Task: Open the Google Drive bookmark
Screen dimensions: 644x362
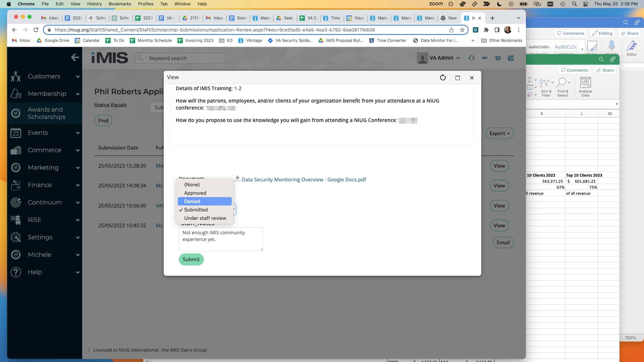Action: click(x=53, y=41)
